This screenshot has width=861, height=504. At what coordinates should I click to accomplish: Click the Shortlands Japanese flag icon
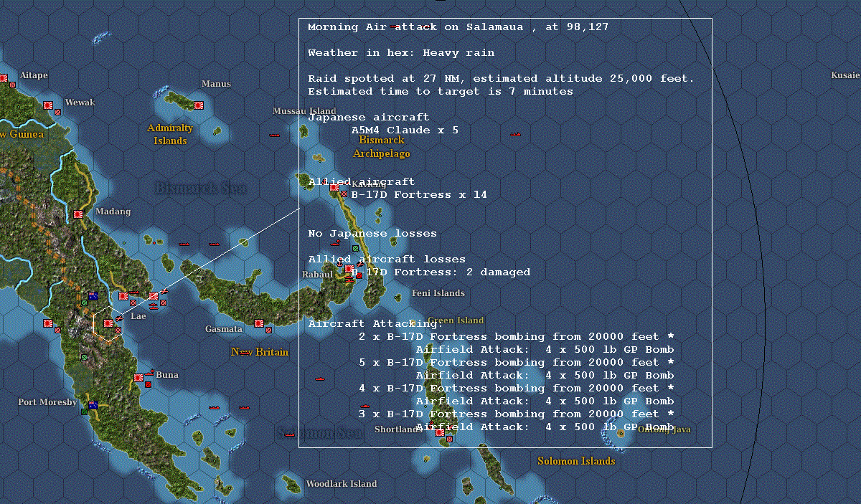439,432
